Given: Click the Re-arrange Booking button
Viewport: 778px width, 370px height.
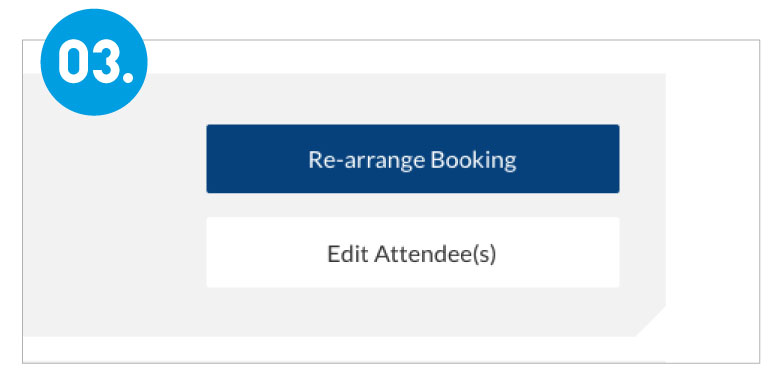Looking at the screenshot, I should [x=413, y=159].
